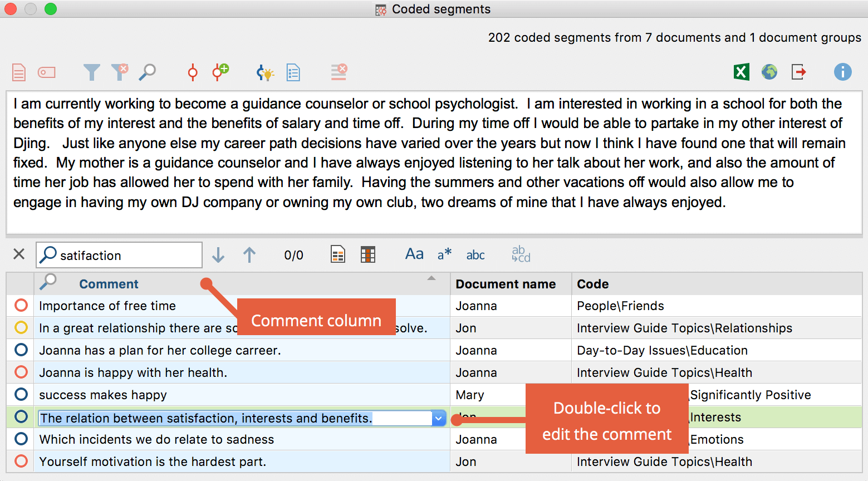The width and height of the screenshot is (868, 481).
Task: Click the globe HTML export icon
Action: click(769, 72)
